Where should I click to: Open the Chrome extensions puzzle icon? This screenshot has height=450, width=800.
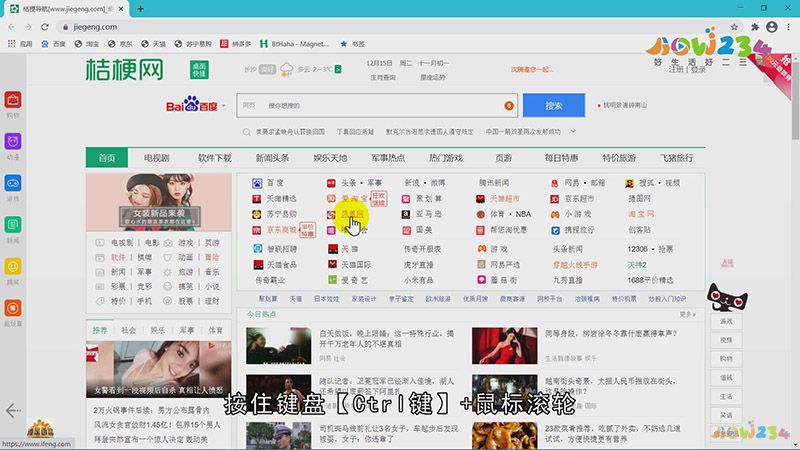coord(755,27)
